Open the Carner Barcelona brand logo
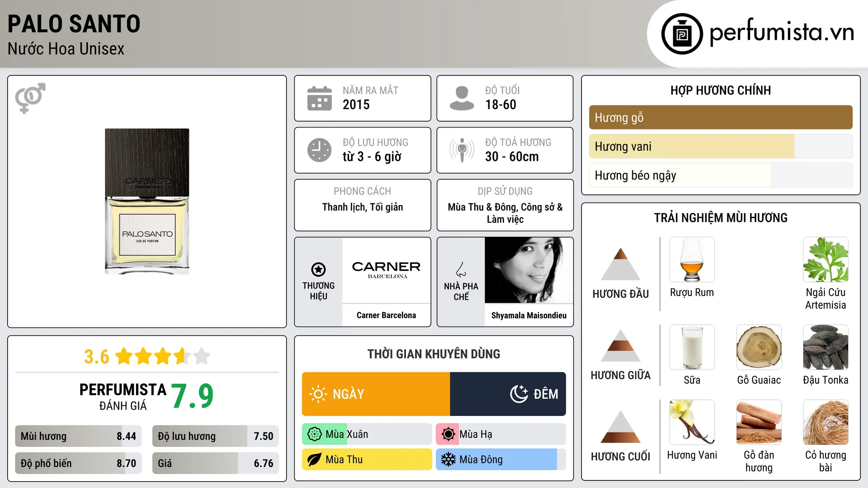 tap(386, 270)
